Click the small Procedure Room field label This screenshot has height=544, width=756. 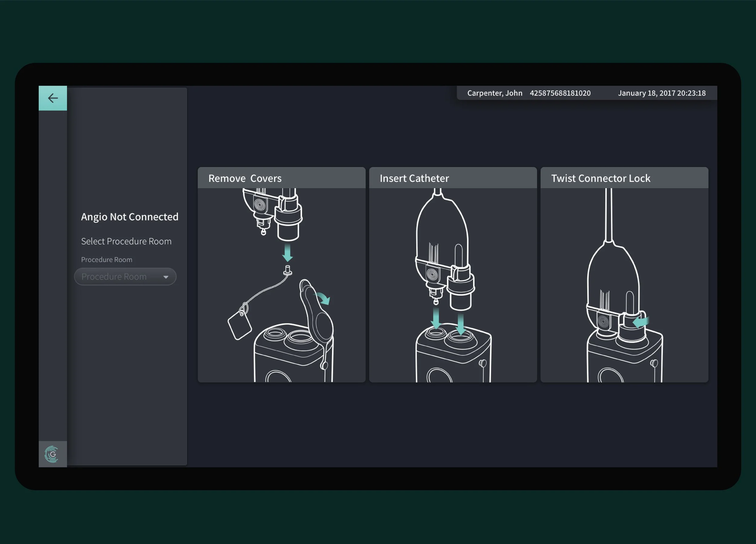[107, 260]
